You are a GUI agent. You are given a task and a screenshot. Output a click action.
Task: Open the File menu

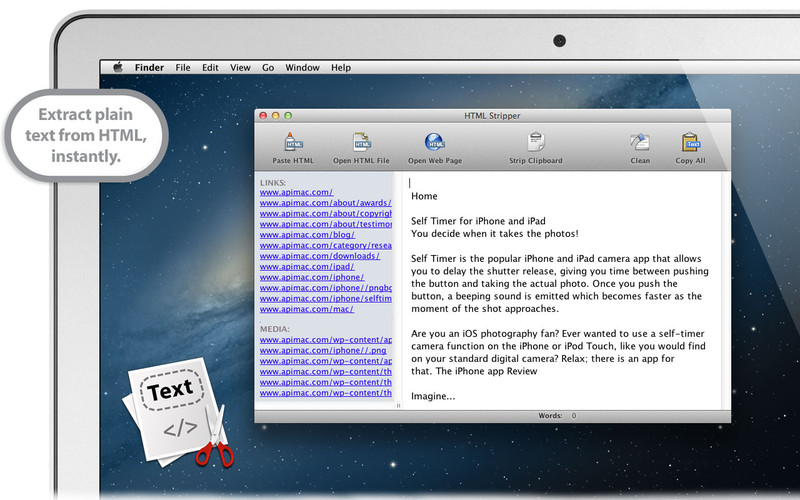click(x=183, y=67)
